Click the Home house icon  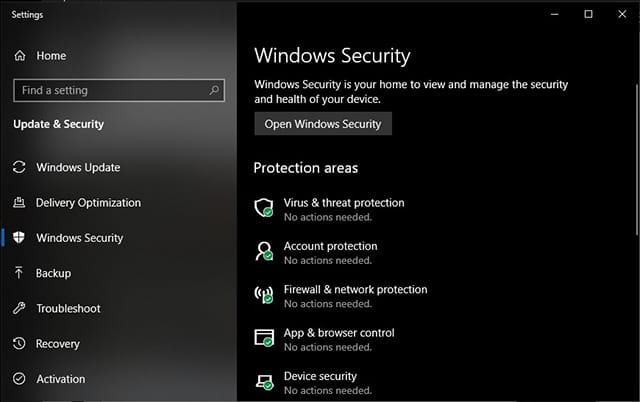(20, 56)
